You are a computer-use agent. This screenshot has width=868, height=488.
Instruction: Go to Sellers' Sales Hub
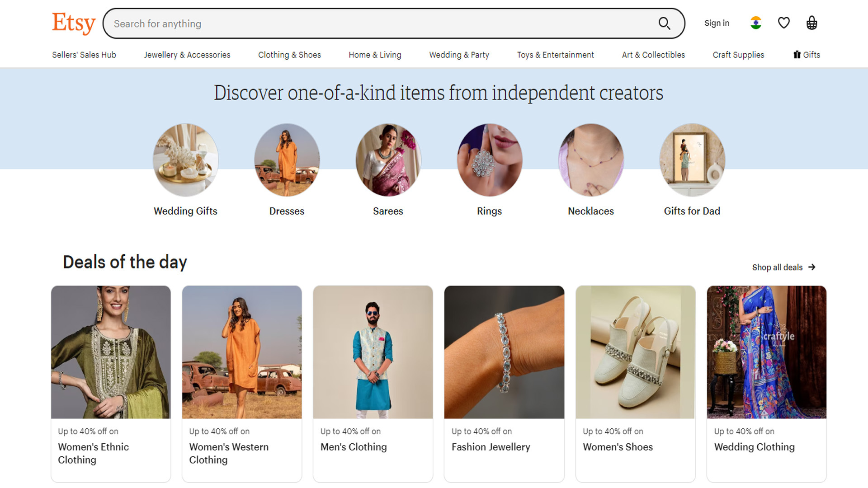tap(84, 55)
